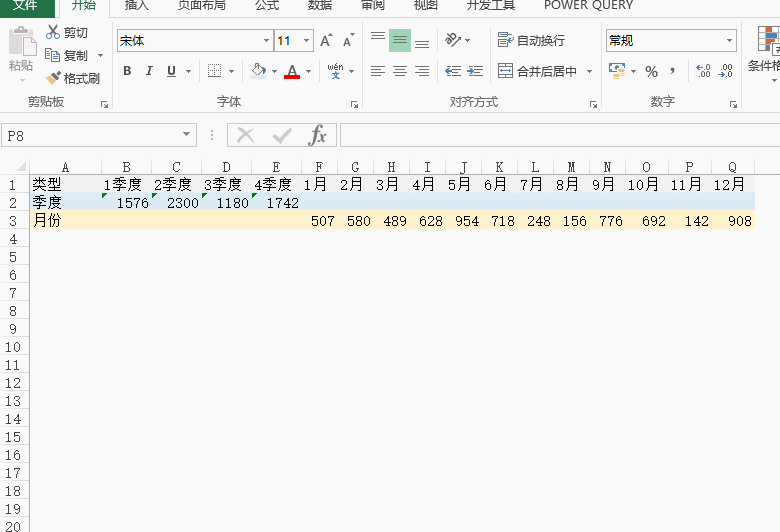Viewport: 780px width, 532px height.
Task: Decrease font size with small A icon
Action: pos(348,40)
